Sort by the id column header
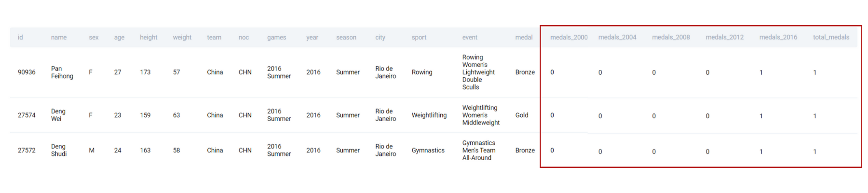This screenshot has width=868, height=193. [20, 37]
